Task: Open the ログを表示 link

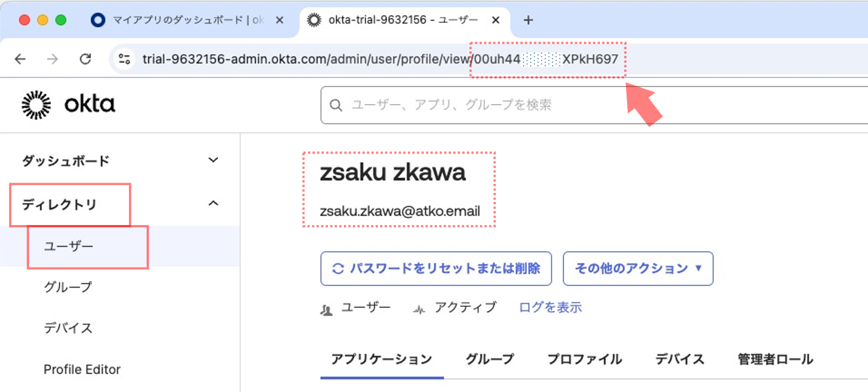Action: click(x=550, y=307)
